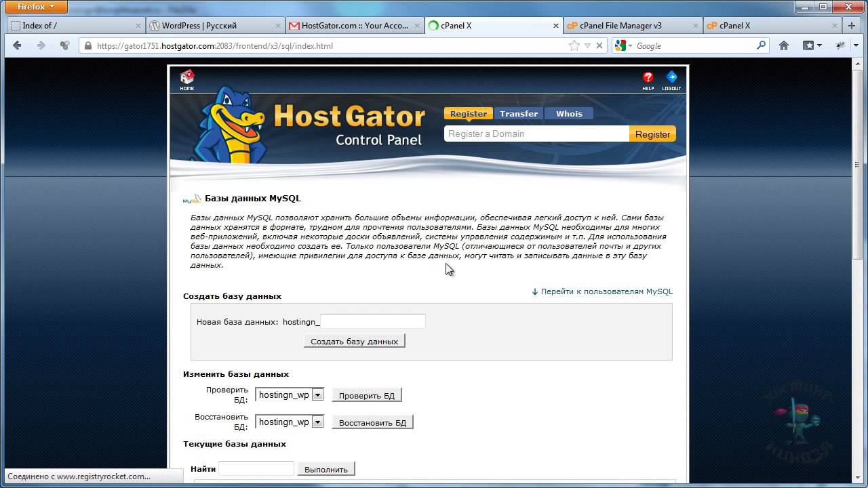Switch to the "WordPress | Русский" tab
This screenshot has width=868, height=488.
point(215,26)
